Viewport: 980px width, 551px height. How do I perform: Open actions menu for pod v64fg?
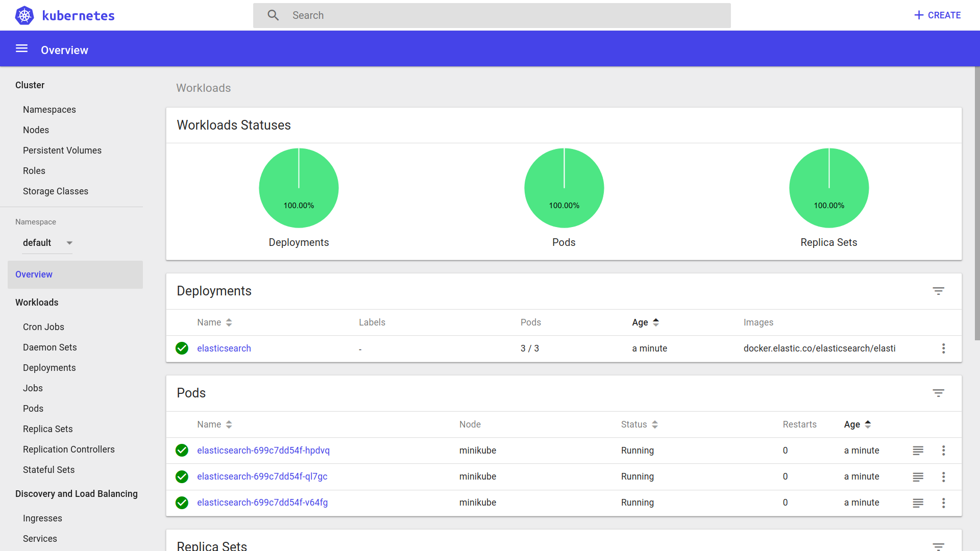[943, 503]
